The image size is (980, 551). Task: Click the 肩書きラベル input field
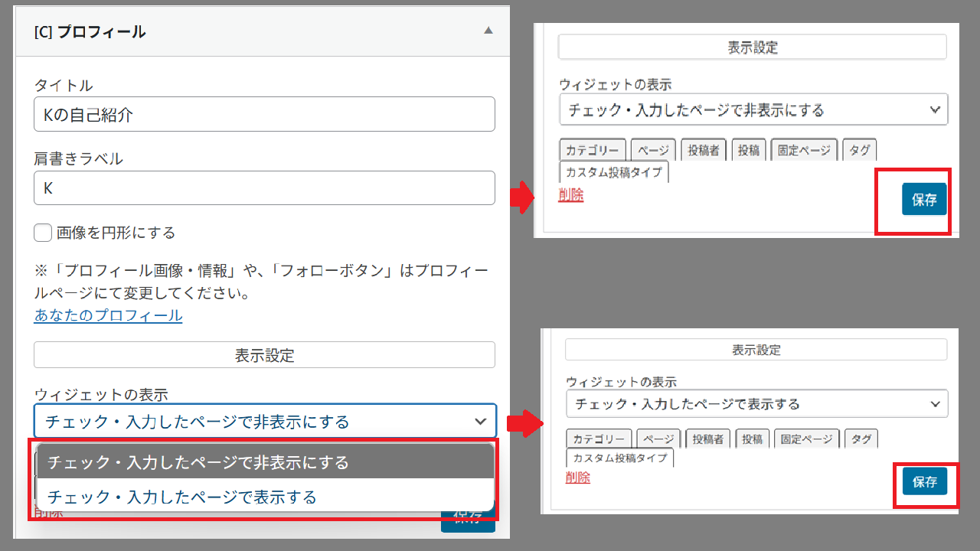click(x=264, y=187)
